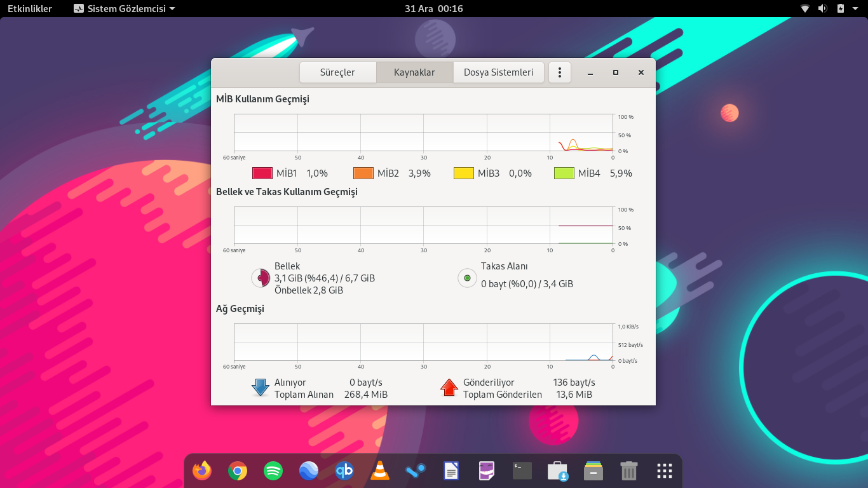Click the battery icon in top bar
The height and width of the screenshot is (488, 868).
(x=841, y=8)
